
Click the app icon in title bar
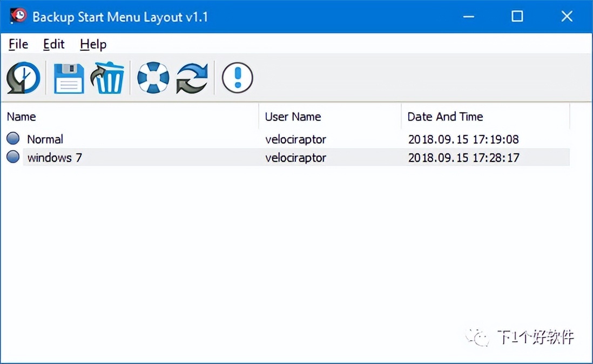[18, 16]
